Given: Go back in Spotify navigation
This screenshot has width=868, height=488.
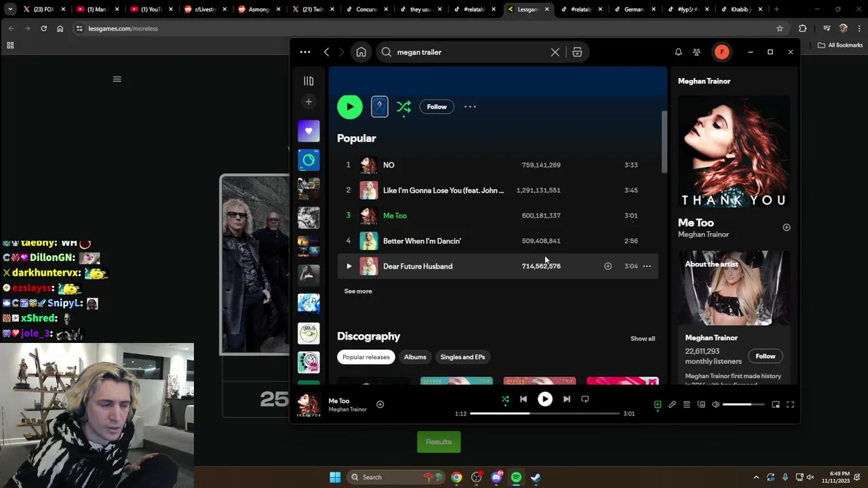Looking at the screenshot, I should (x=326, y=52).
